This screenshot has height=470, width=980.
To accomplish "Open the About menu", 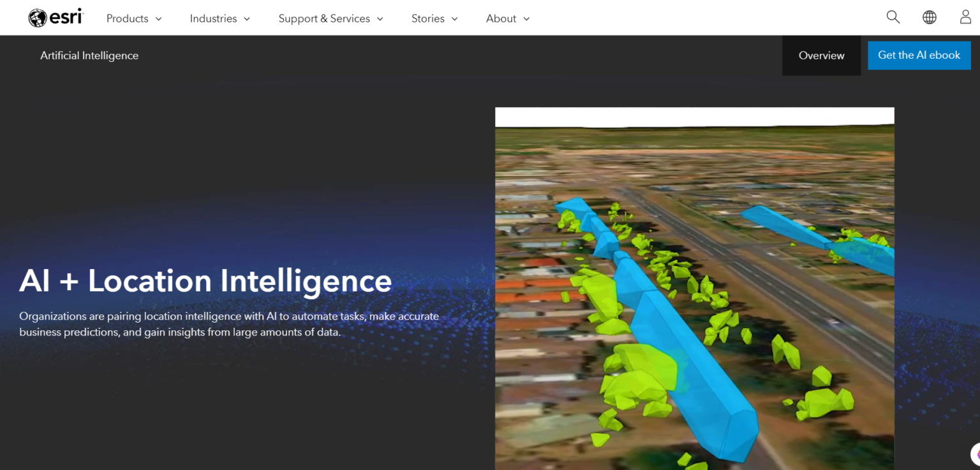I will (507, 18).
